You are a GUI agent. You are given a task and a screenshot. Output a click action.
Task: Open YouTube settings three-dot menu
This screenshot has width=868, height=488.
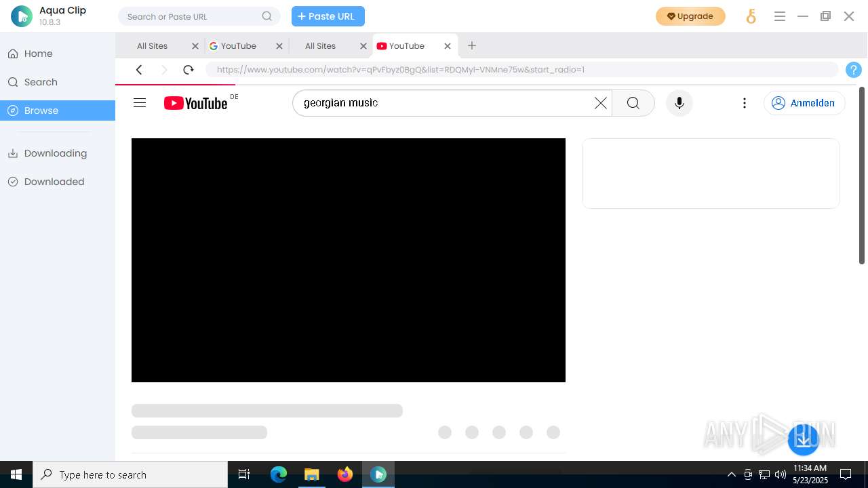pyautogui.click(x=745, y=103)
